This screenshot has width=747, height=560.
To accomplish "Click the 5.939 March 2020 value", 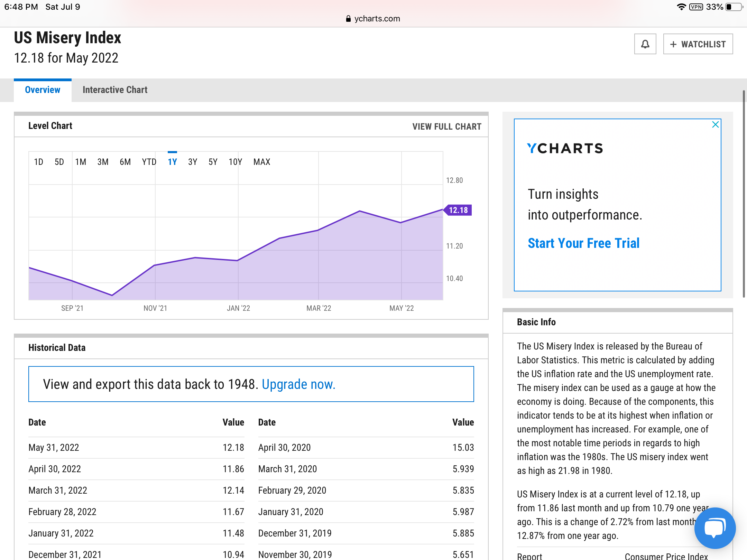I will point(463,469).
